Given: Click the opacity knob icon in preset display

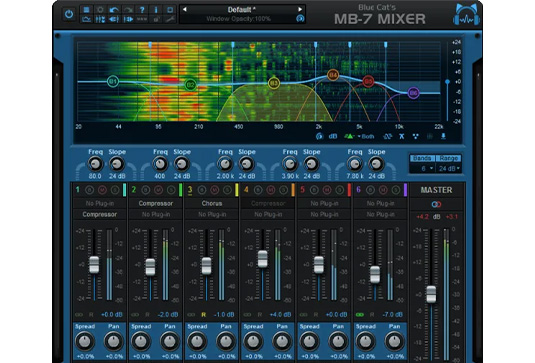Looking at the screenshot, I should (300, 19).
